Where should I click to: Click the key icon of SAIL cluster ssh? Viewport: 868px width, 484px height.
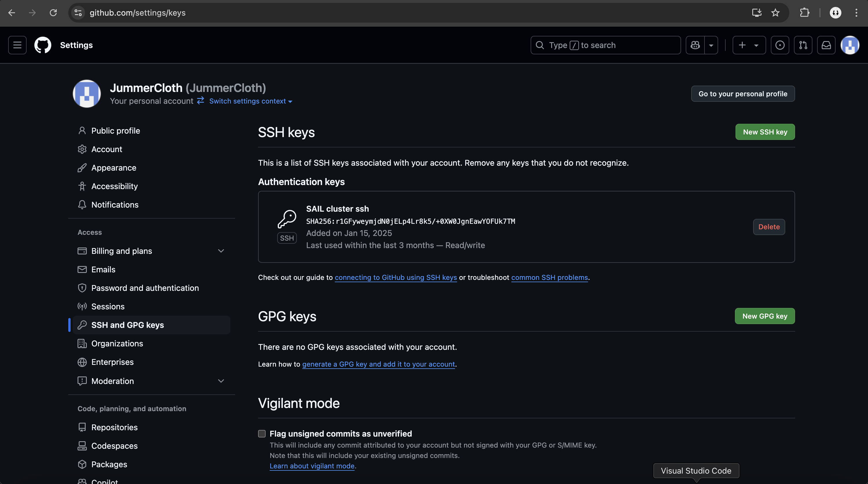click(287, 219)
